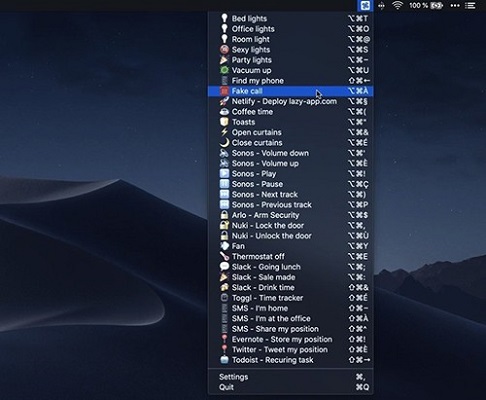This screenshot has height=400, width=486.
Task: Click the fan icon beside Fan
Action: (x=224, y=246)
